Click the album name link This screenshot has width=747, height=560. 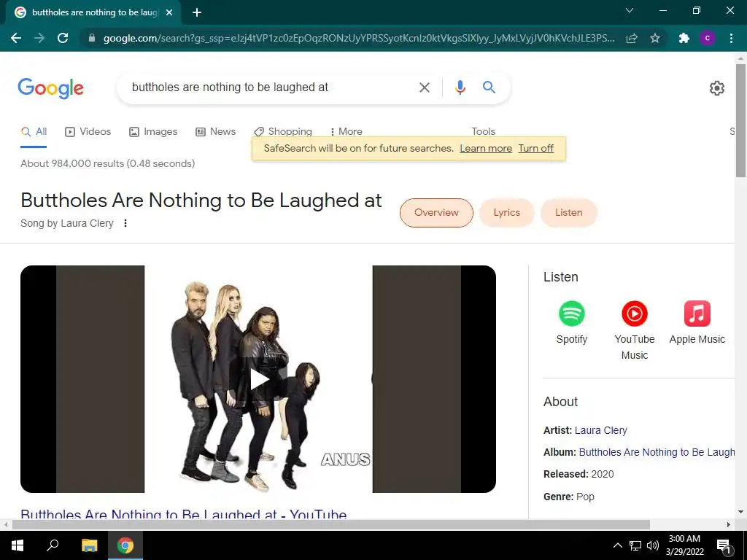pyautogui.click(x=657, y=452)
